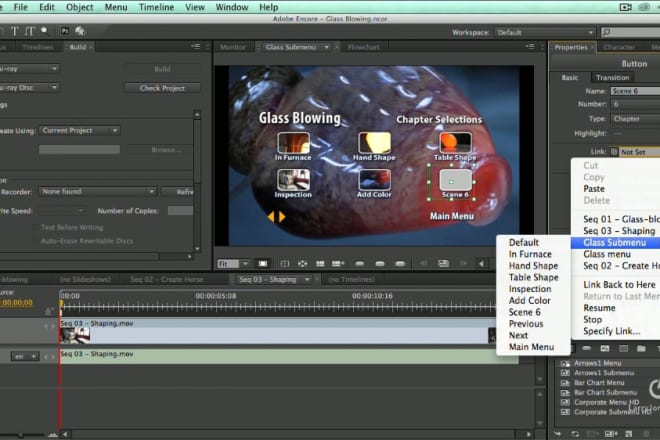Open the Blu-ray format dropdown

[x=29, y=68]
